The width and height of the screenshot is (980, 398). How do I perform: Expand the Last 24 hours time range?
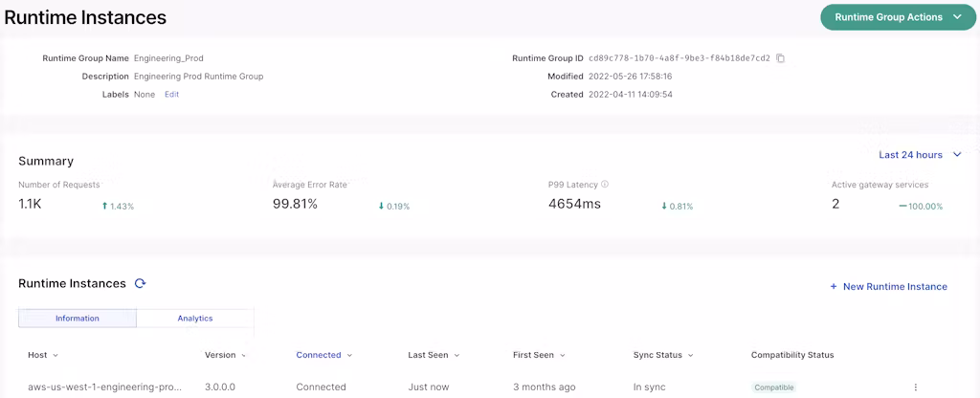[920, 155]
